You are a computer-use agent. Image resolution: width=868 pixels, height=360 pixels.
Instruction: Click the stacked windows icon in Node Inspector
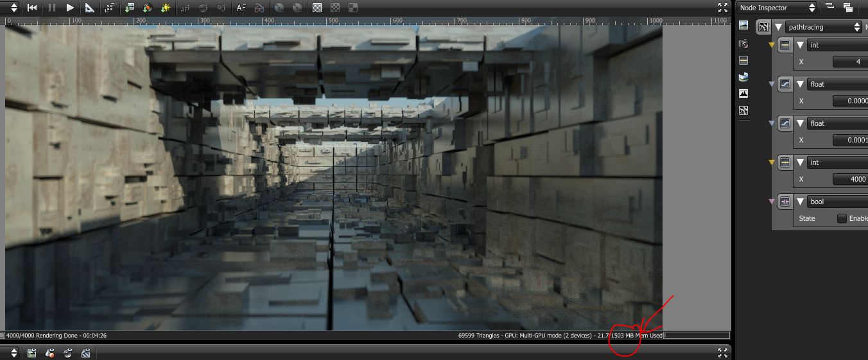click(848, 8)
